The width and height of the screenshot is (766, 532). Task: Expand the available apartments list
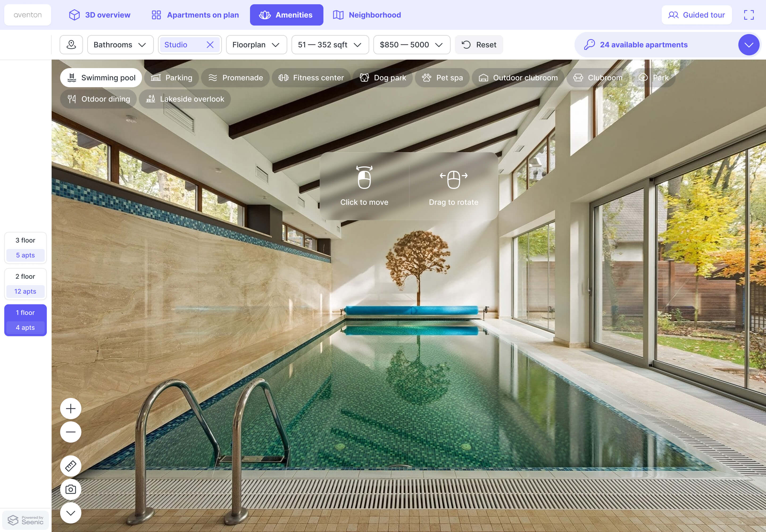tap(749, 45)
